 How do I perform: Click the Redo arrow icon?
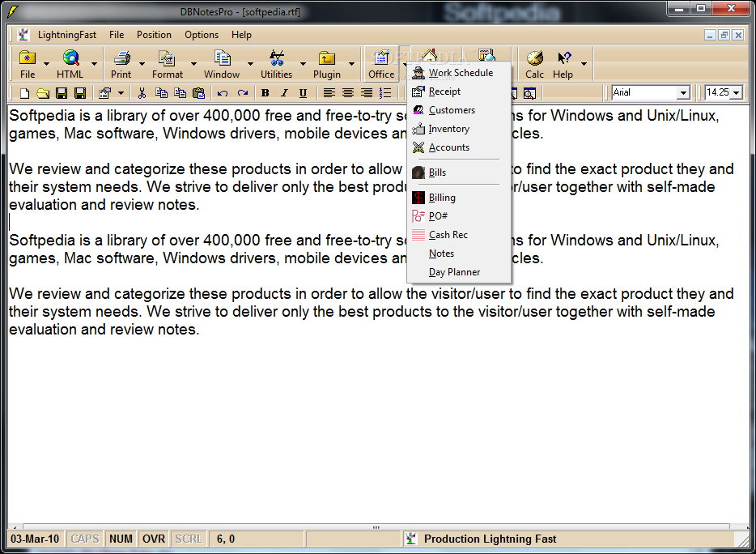click(243, 93)
